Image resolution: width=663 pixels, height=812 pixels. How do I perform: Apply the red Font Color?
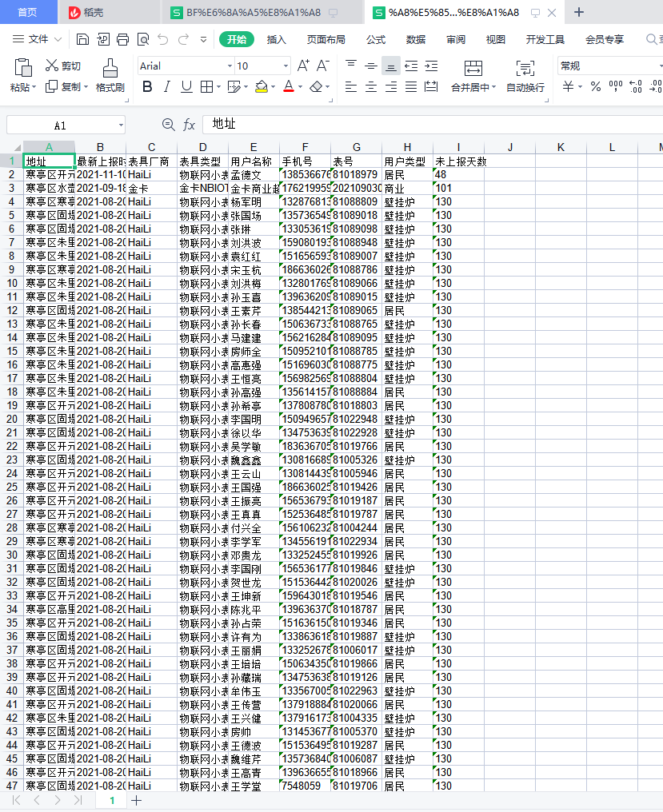290,86
